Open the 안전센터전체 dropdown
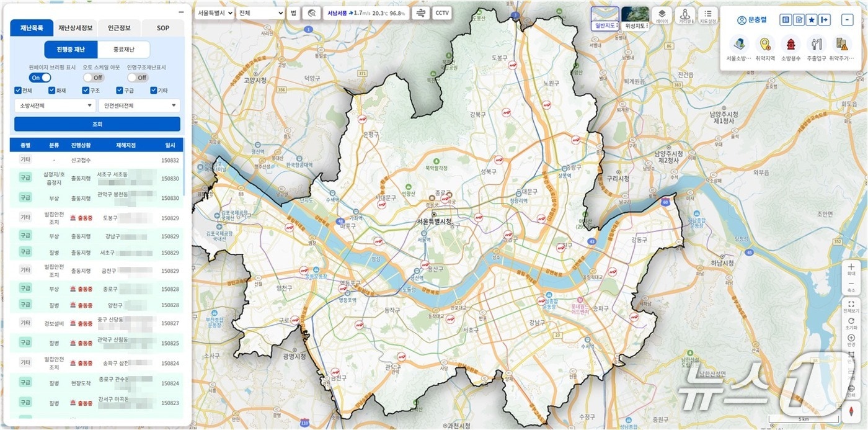 click(x=139, y=105)
